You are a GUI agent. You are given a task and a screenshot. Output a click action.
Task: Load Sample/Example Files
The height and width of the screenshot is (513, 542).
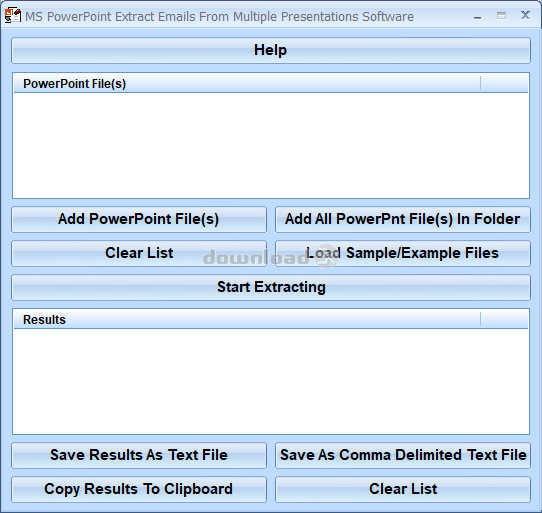(403, 253)
